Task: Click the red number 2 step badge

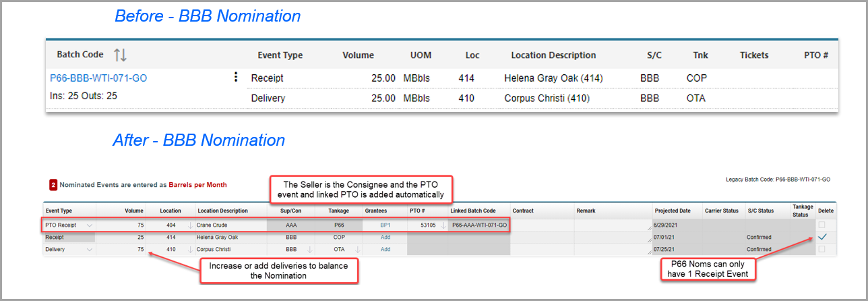Action: tap(53, 185)
